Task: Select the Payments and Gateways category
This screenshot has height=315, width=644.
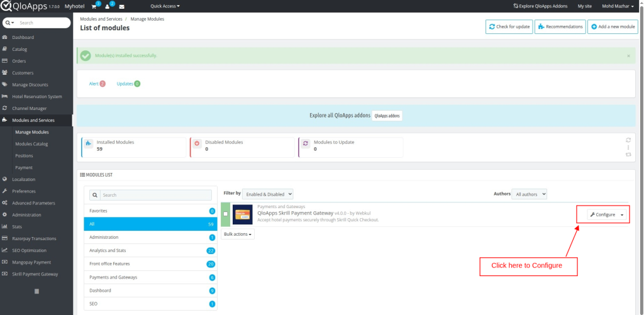Action: coord(113,277)
